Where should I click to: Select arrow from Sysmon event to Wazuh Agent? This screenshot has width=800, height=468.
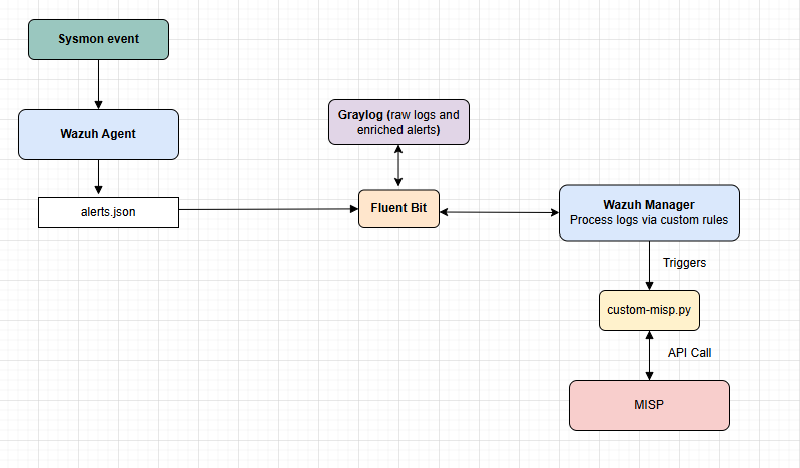click(98, 84)
